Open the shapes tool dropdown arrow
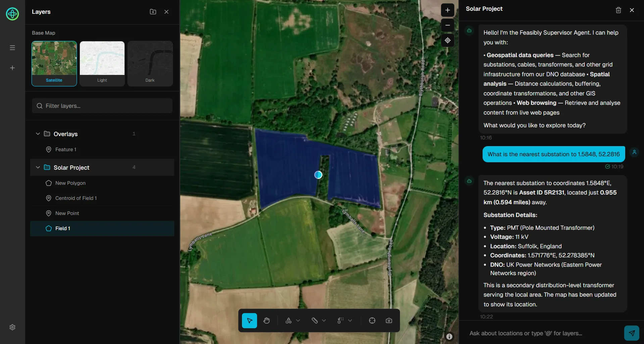This screenshot has height=344, width=644. (298, 320)
